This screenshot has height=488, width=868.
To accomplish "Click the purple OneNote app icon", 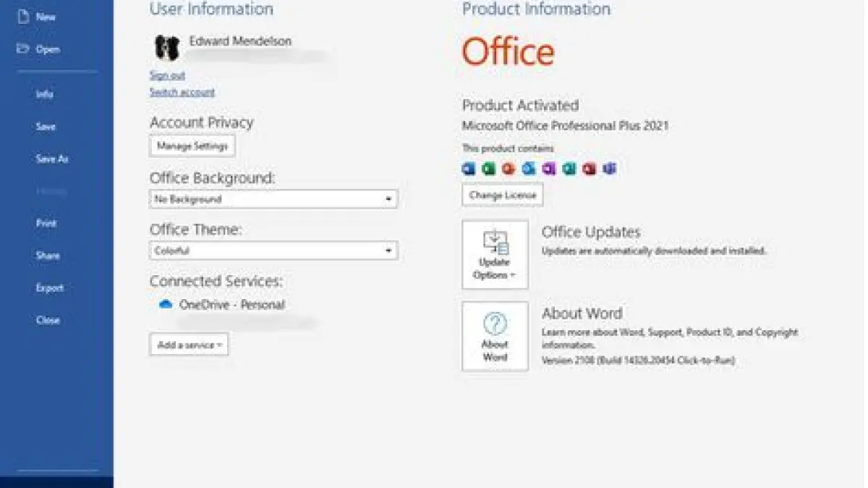I will click(549, 169).
